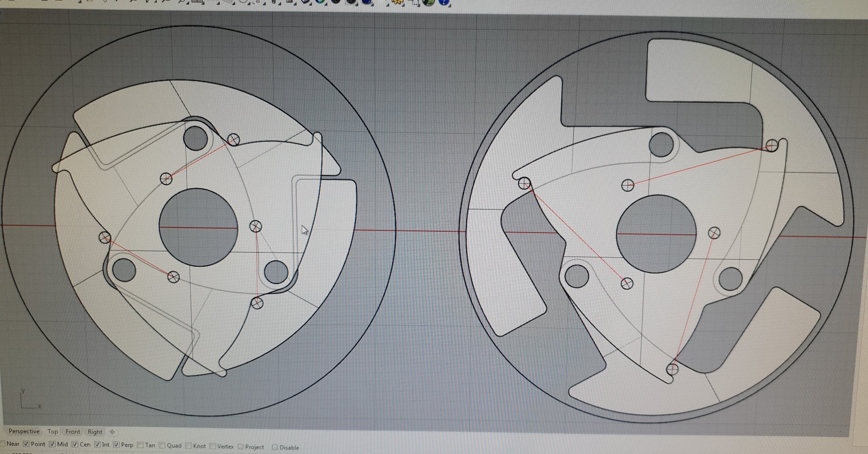Enable the Near object snap
Screen dimensions: 868x454
(x=3, y=444)
